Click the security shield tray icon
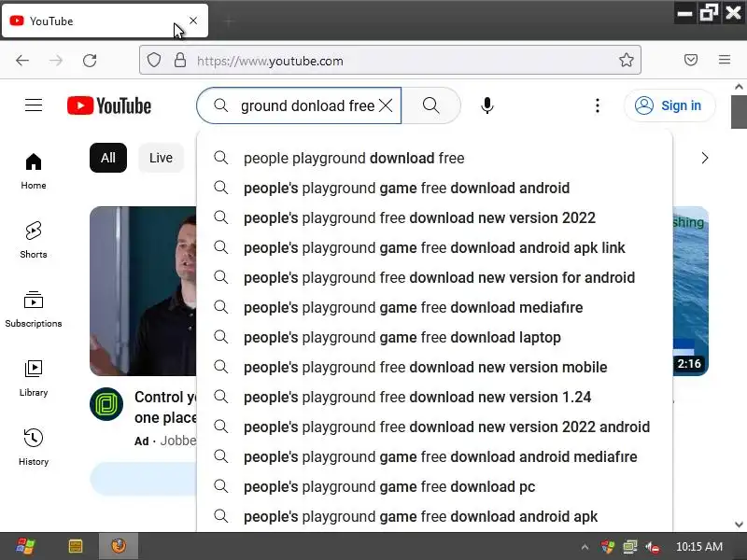747x560 pixels. pyautogui.click(x=608, y=547)
